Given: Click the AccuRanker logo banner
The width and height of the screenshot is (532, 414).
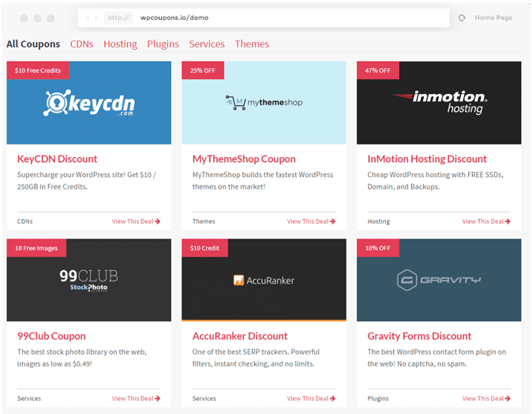Looking at the screenshot, I should click(x=264, y=280).
